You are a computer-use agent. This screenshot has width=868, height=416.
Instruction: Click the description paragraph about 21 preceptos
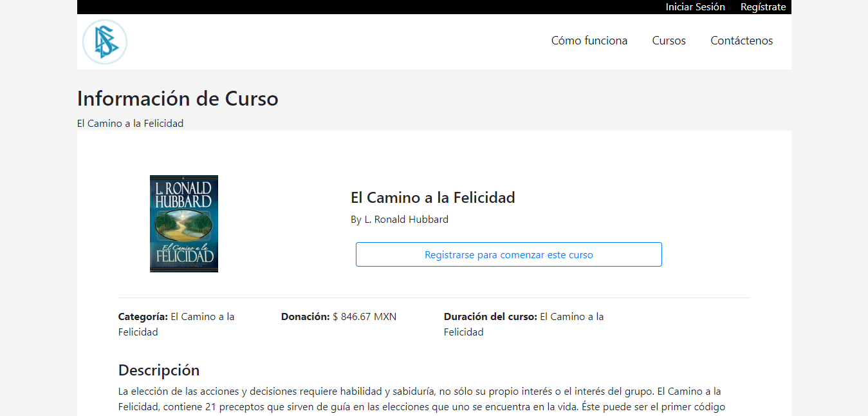pyautogui.click(x=419, y=399)
